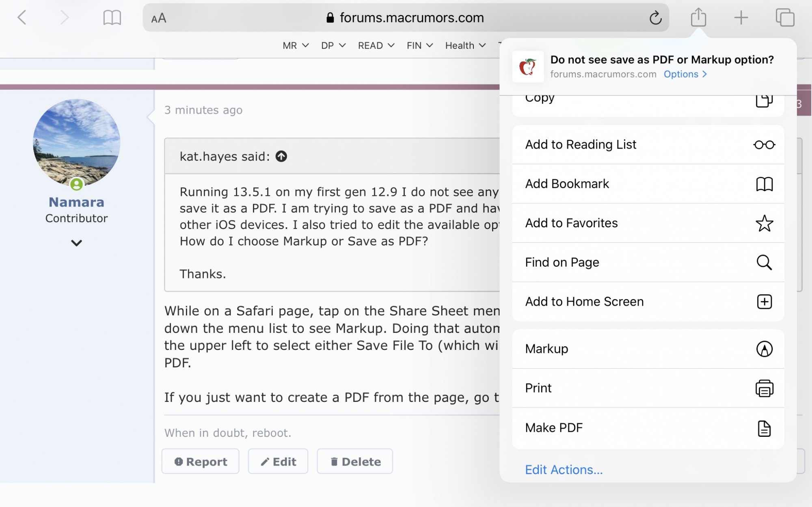Open the Health favorites folder dropdown

coord(465,45)
